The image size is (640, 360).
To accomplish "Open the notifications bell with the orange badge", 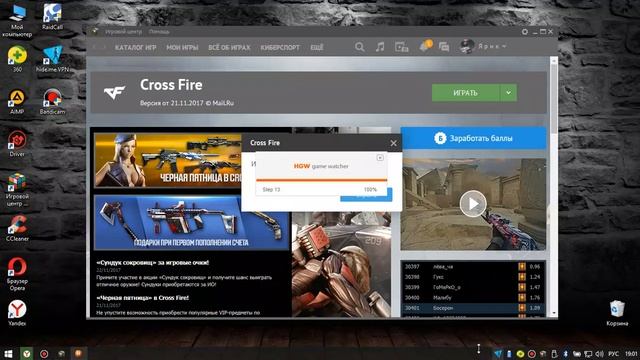I will point(425,46).
